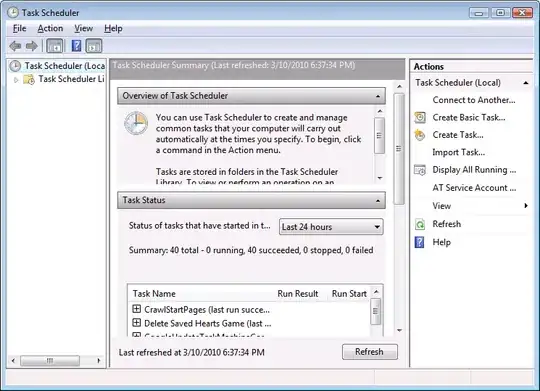Screen dimensions: 540x391
Task: Collapse the Overview of Task Scheduler section
Action: [378, 96]
